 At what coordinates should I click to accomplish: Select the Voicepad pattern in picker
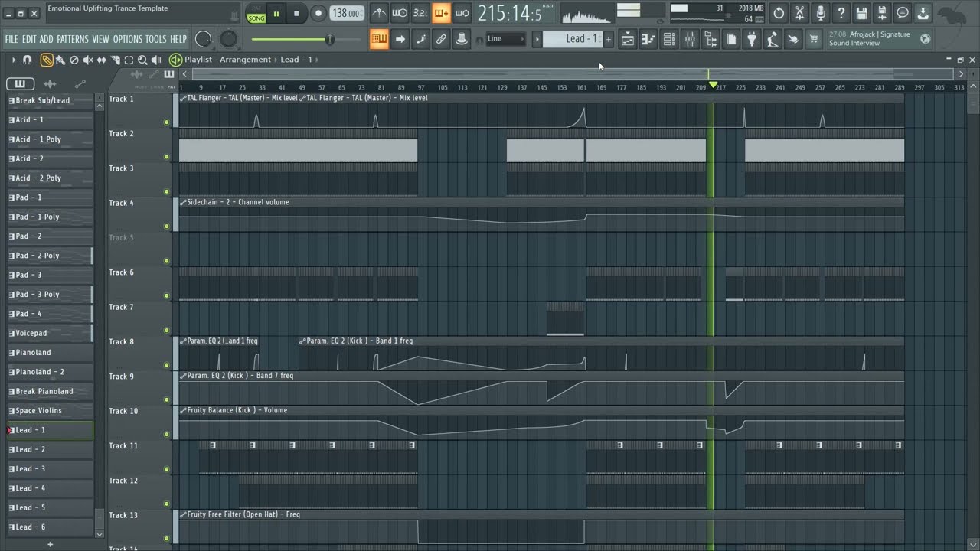[x=50, y=333]
